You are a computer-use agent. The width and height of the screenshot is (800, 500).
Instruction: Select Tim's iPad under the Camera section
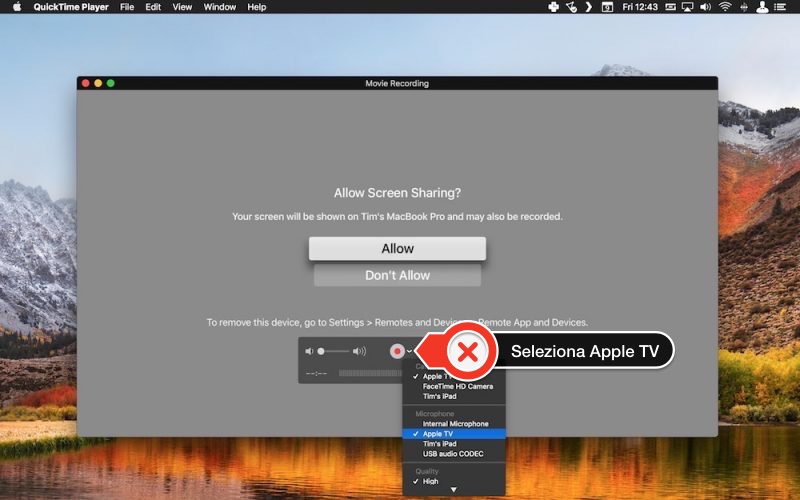[x=454, y=396]
